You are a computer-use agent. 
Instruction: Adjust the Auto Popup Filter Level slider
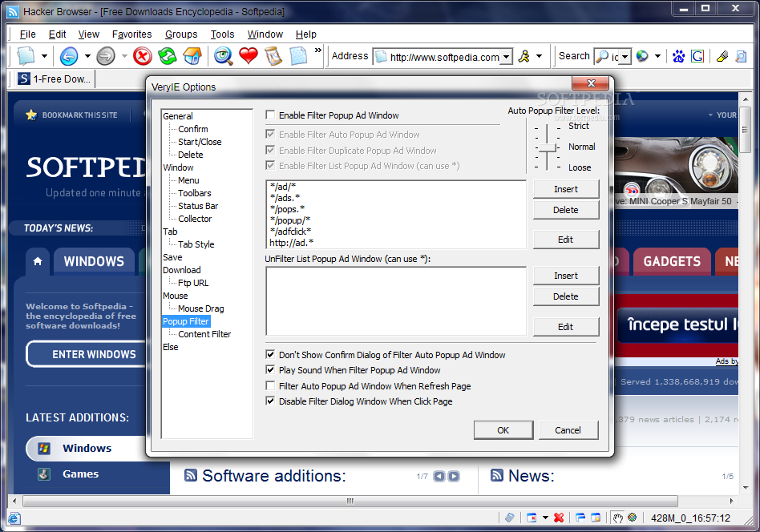pos(548,147)
